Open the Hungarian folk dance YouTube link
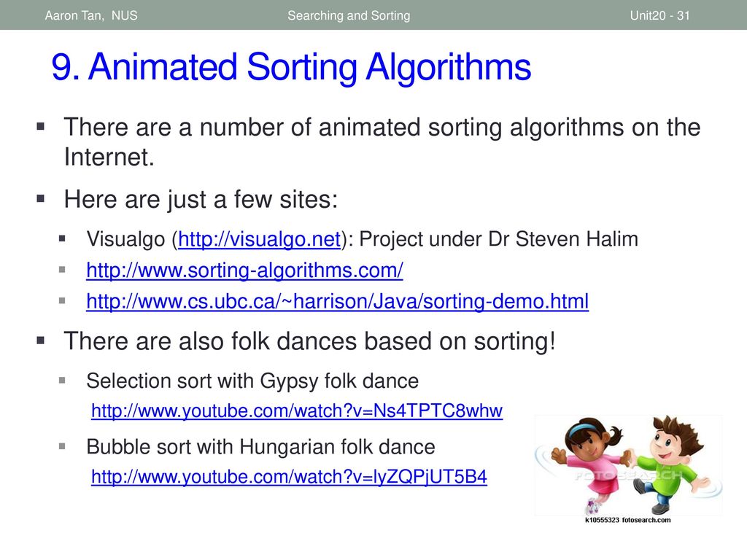The height and width of the screenshot is (560, 747). point(289,477)
